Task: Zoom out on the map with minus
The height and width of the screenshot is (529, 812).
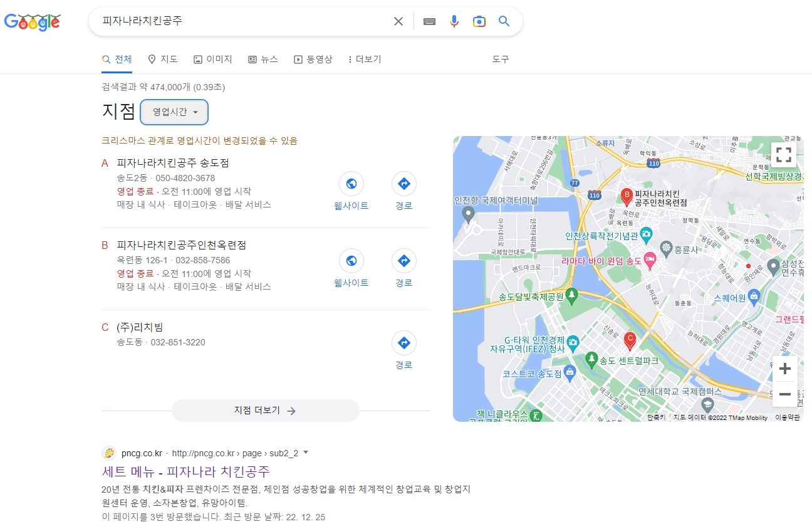Action: pyautogui.click(x=784, y=394)
